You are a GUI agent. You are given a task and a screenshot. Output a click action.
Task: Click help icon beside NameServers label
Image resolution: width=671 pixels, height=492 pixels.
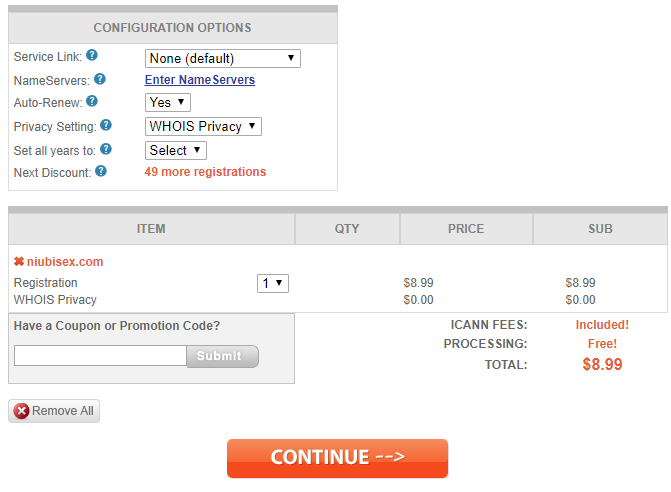100,80
